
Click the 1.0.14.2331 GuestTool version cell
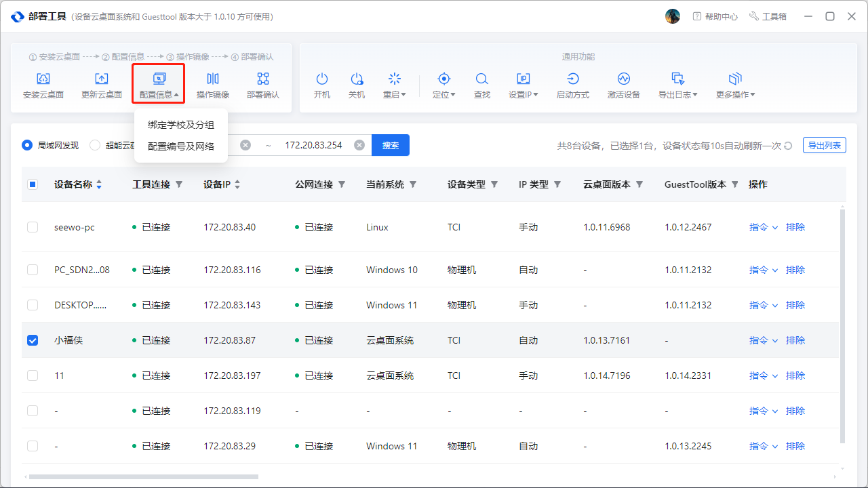(x=688, y=375)
